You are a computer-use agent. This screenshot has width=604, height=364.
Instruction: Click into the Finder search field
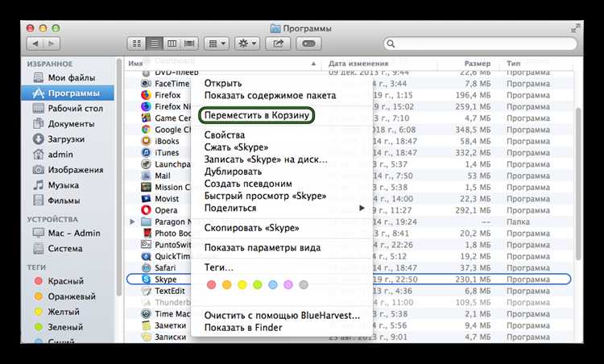[x=480, y=43]
